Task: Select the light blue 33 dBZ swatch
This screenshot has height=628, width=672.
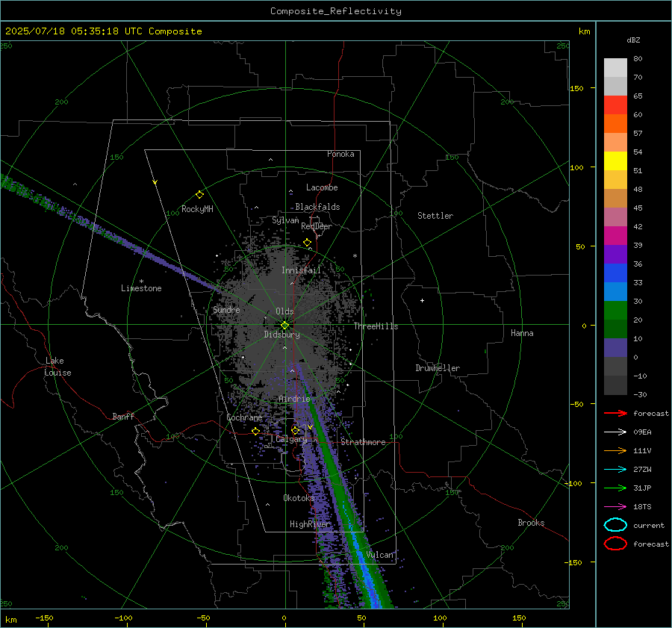Action: (x=615, y=291)
